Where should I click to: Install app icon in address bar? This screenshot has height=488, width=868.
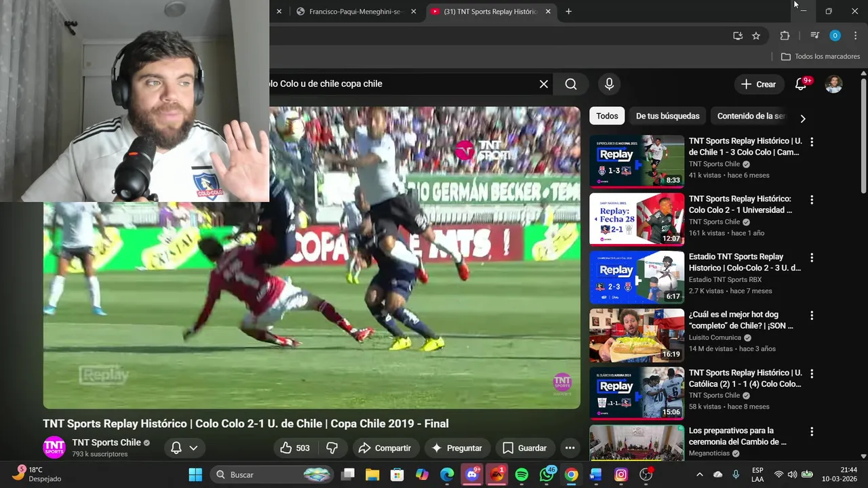(738, 36)
